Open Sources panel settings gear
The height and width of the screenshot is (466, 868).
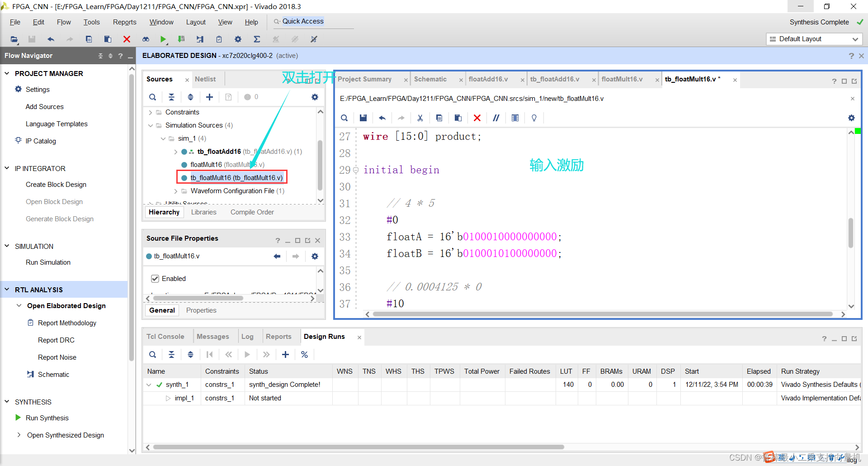315,97
